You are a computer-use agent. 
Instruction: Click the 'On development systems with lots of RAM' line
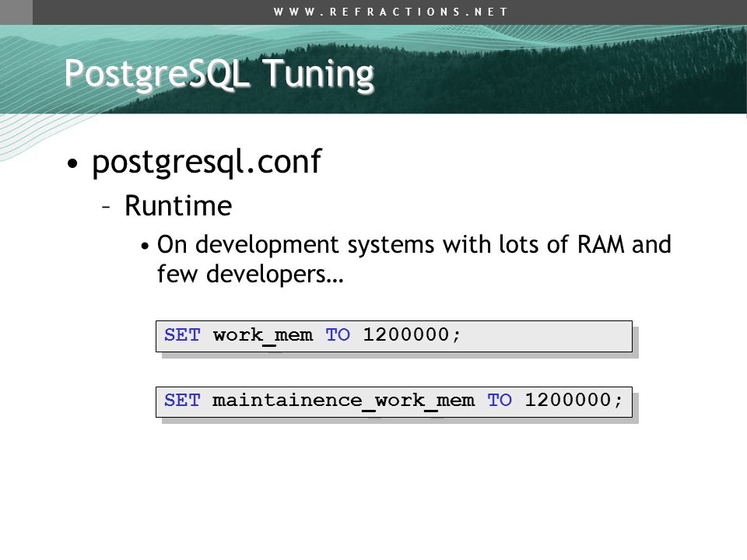pos(414,246)
